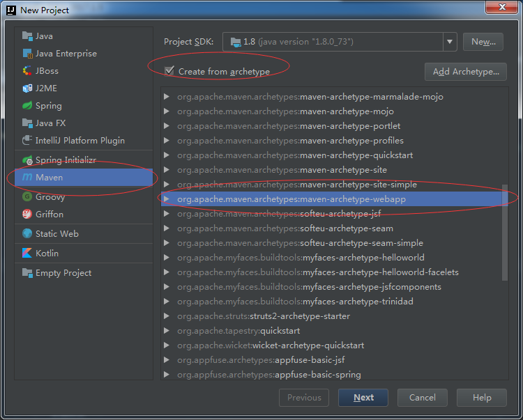Select the Griffon project type
Image resolution: width=523 pixels, height=420 pixels.
point(84,214)
